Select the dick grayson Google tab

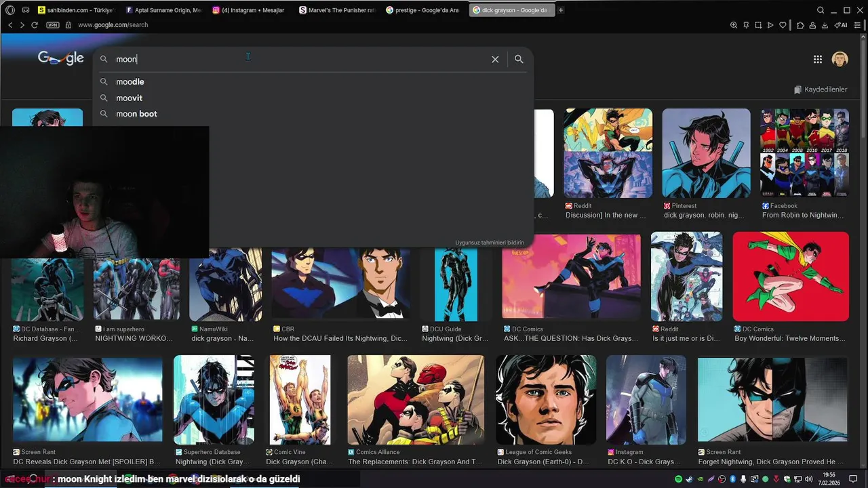coord(511,10)
